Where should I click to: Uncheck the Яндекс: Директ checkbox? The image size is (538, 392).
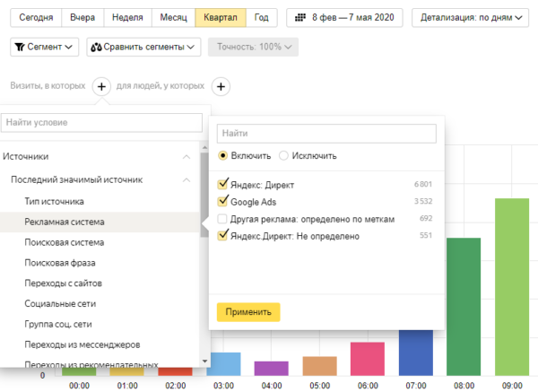point(222,185)
